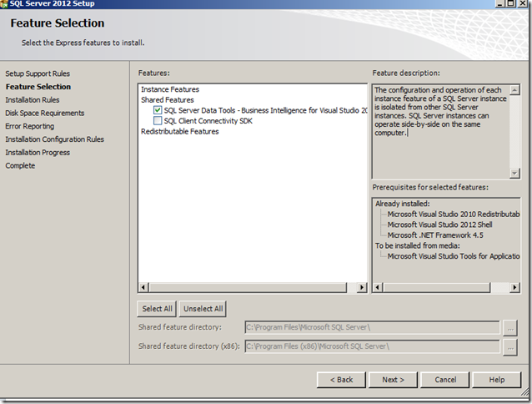Viewport: 532px width, 404px height.
Task: Click the Shared feature directory (x86) field
Action: [x=372, y=346]
